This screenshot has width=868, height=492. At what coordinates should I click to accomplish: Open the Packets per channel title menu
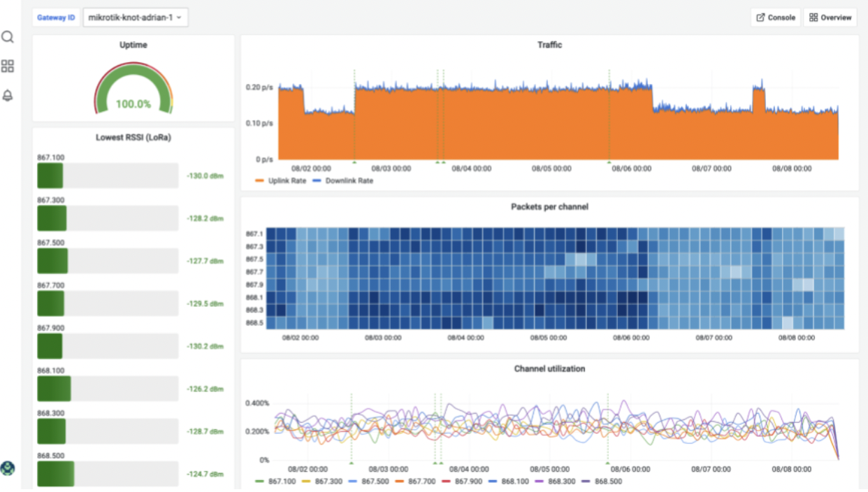pos(549,207)
